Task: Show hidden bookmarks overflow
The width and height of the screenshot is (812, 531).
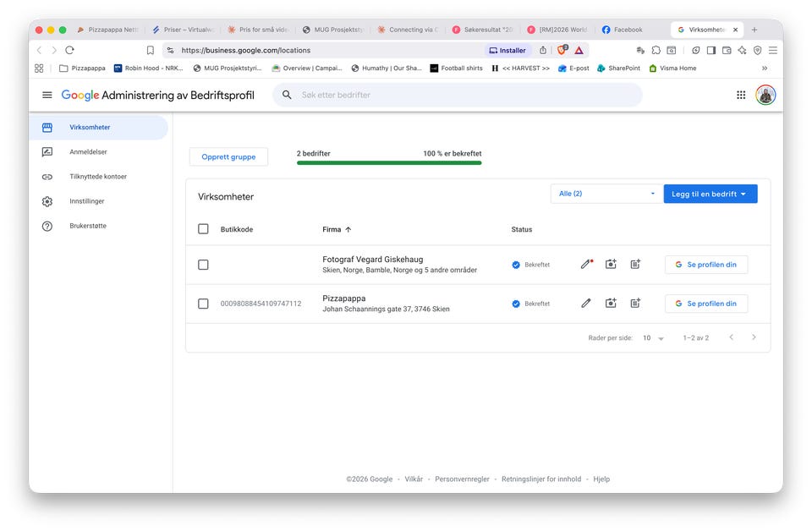Action: coord(765,68)
